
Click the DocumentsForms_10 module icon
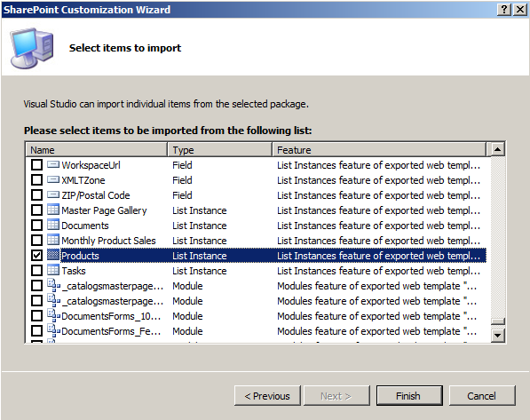[53, 315]
